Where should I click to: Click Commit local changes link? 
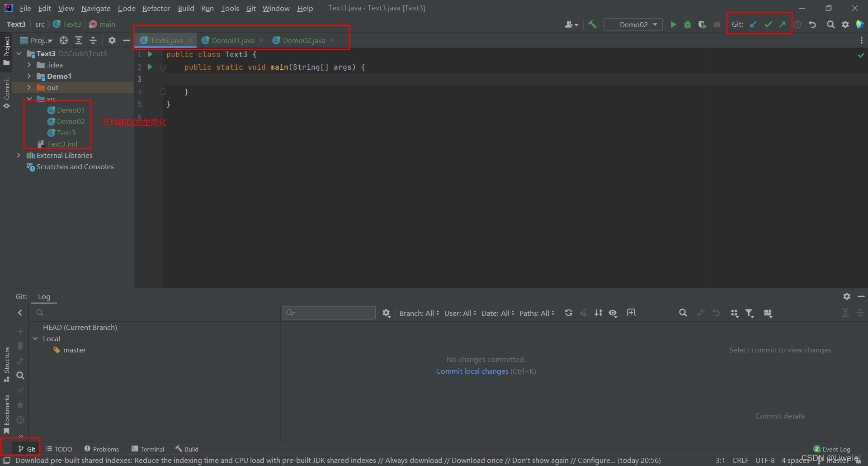pos(472,371)
